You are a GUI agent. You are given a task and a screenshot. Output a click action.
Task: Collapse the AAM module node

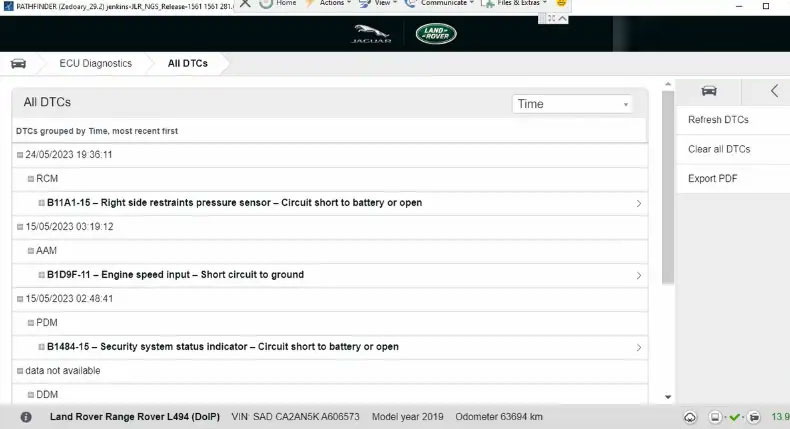[31, 251]
